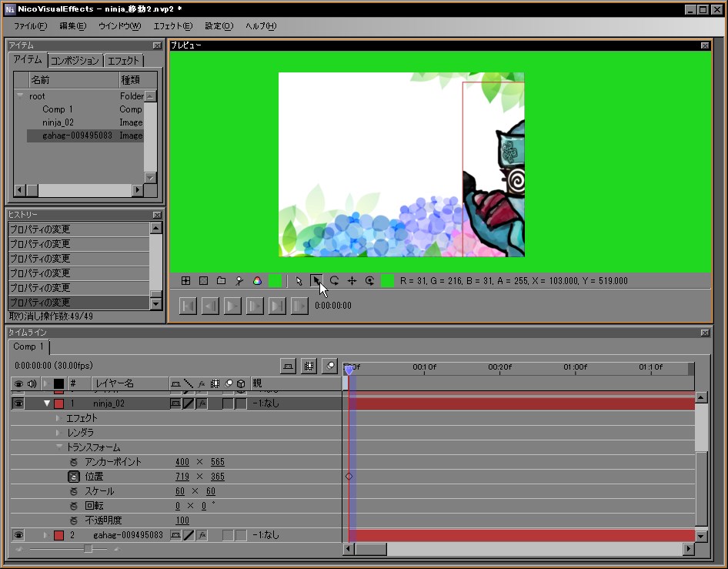The width and height of the screenshot is (728, 569).
Task: Click the anchor point stopwatch icon
Action: (74, 462)
